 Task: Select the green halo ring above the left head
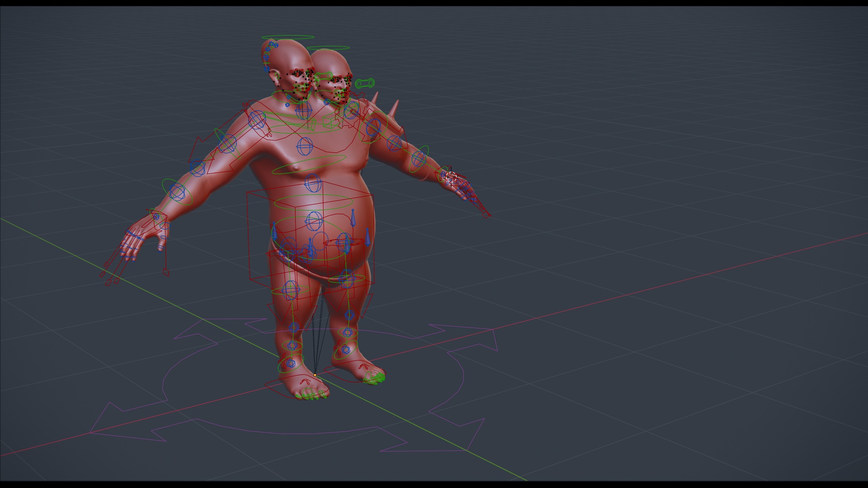click(288, 37)
